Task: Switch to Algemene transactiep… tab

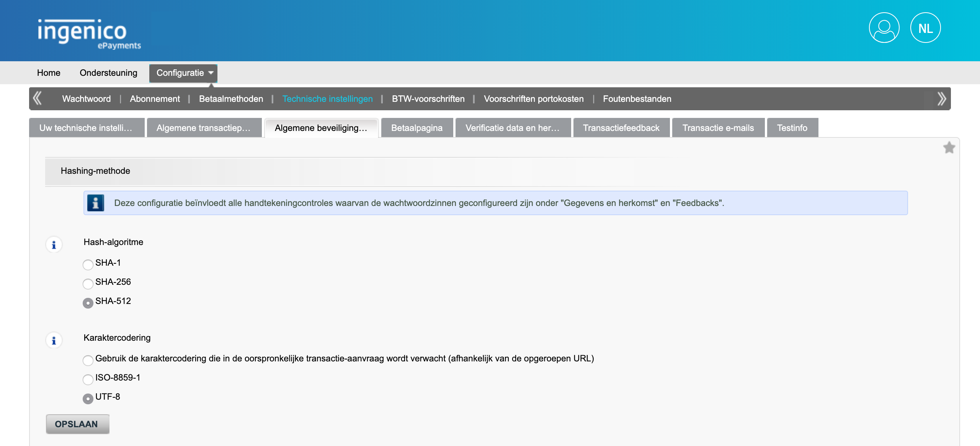Action: [x=204, y=128]
